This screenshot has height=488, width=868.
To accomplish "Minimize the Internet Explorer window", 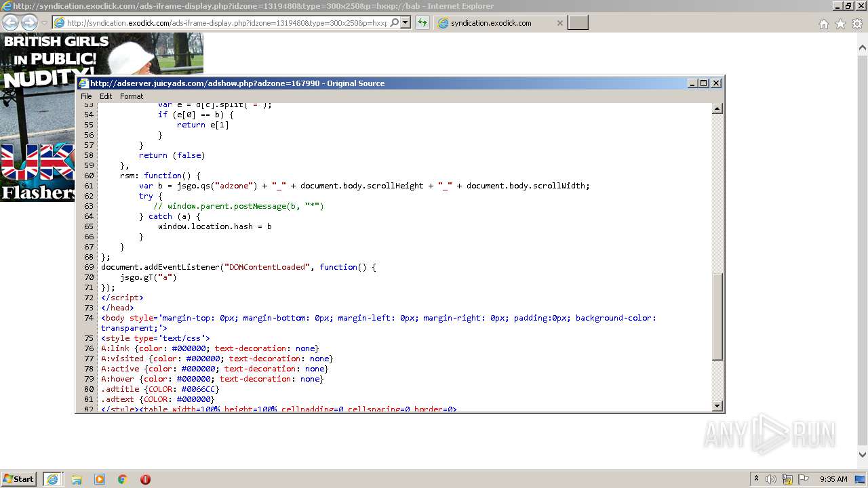I will tap(837, 6).
